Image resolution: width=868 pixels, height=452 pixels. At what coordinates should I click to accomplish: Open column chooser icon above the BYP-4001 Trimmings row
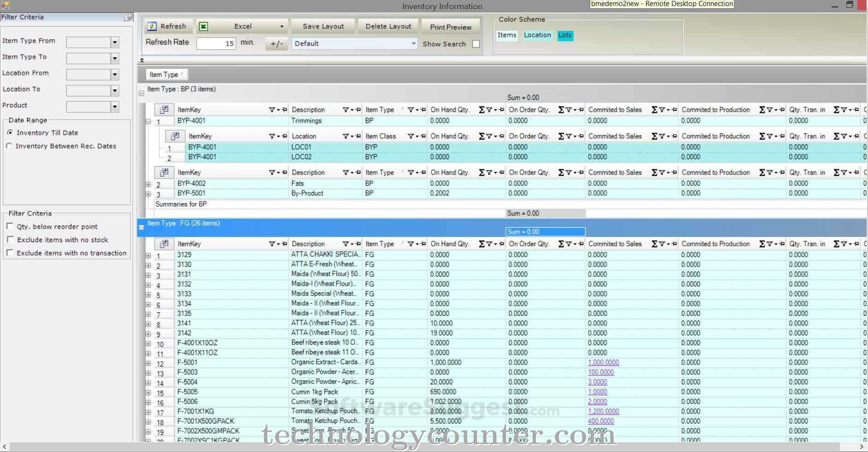click(x=164, y=110)
